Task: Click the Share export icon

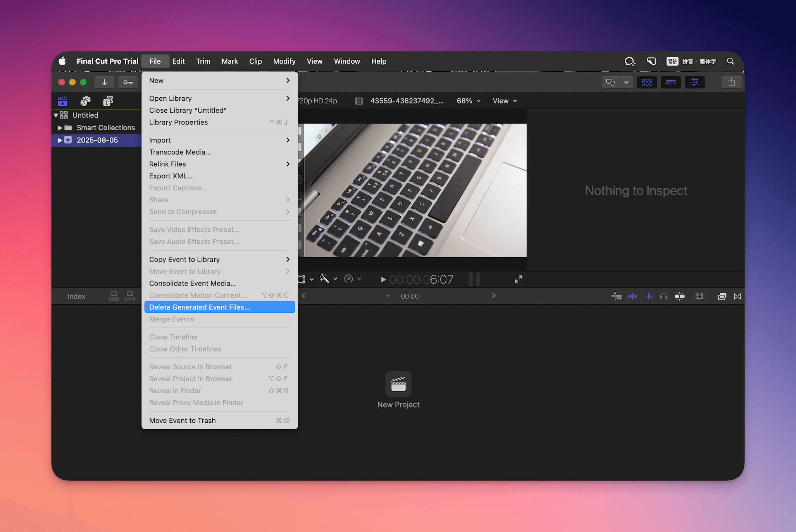Action: (731, 82)
